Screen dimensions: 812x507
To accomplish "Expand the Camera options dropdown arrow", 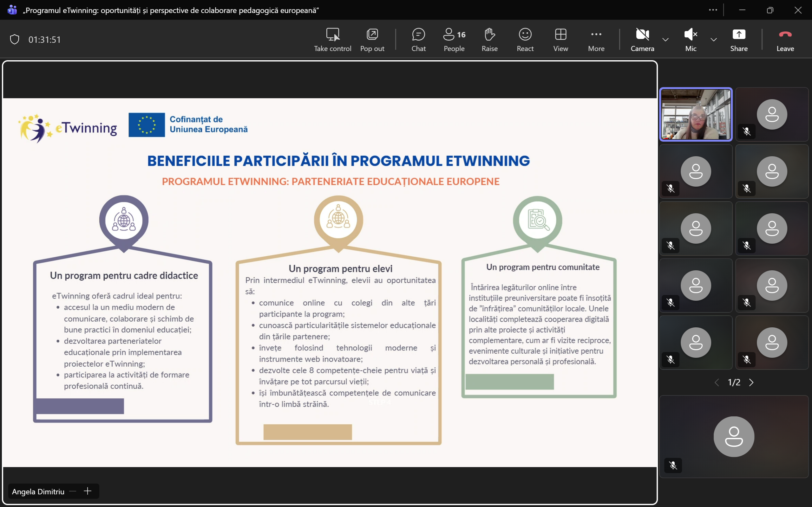I will coord(665,40).
